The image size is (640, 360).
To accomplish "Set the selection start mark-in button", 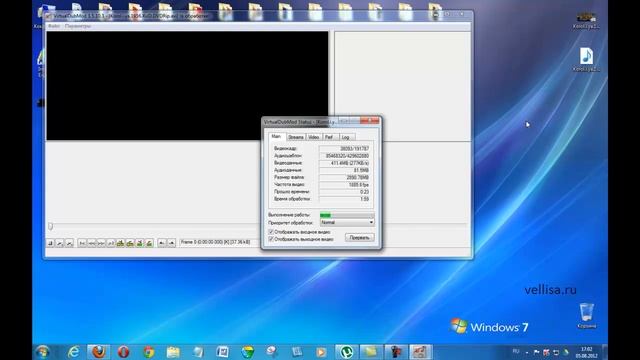I will click(x=162, y=243).
